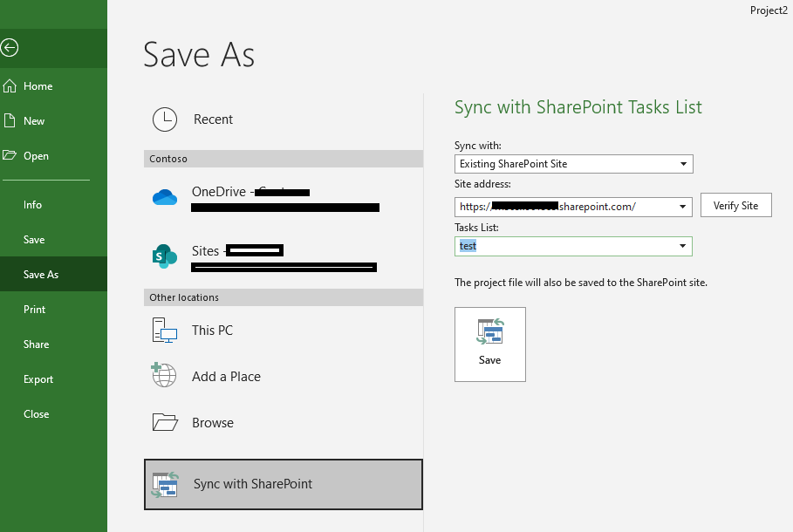Click the This PC computer icon
Screen dimensions: 793x532
click(164, 331)
